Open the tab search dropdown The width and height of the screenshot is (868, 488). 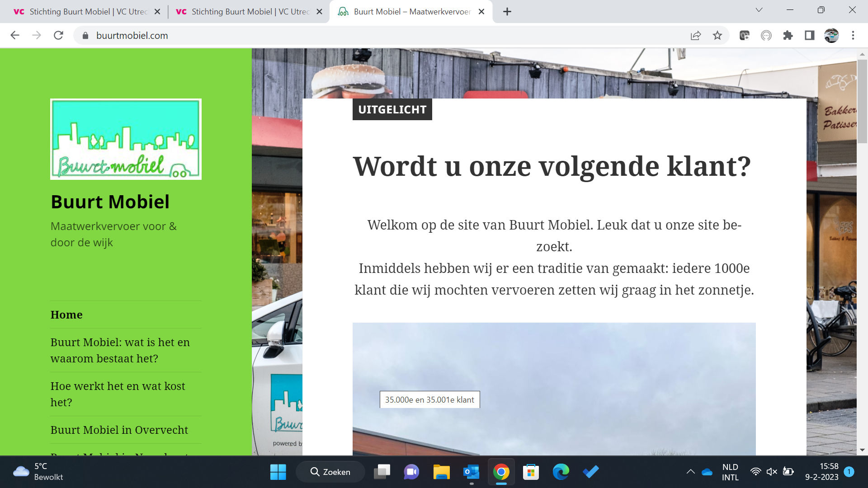click(x=758, y=10)
